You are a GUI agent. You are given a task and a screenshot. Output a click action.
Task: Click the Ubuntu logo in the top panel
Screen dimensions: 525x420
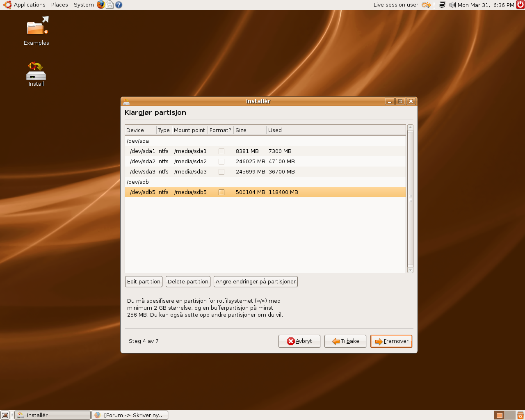pyautogui.click(x=7, y=5)
